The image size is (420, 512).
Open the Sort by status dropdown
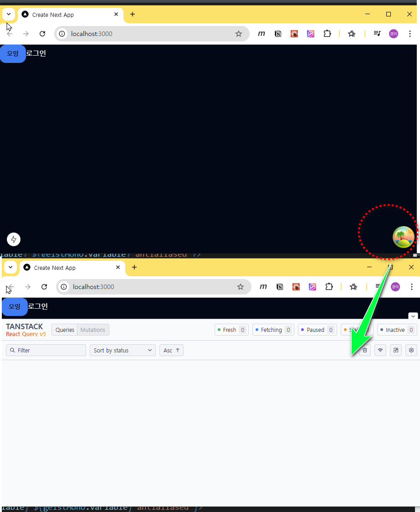coord(123,350)
